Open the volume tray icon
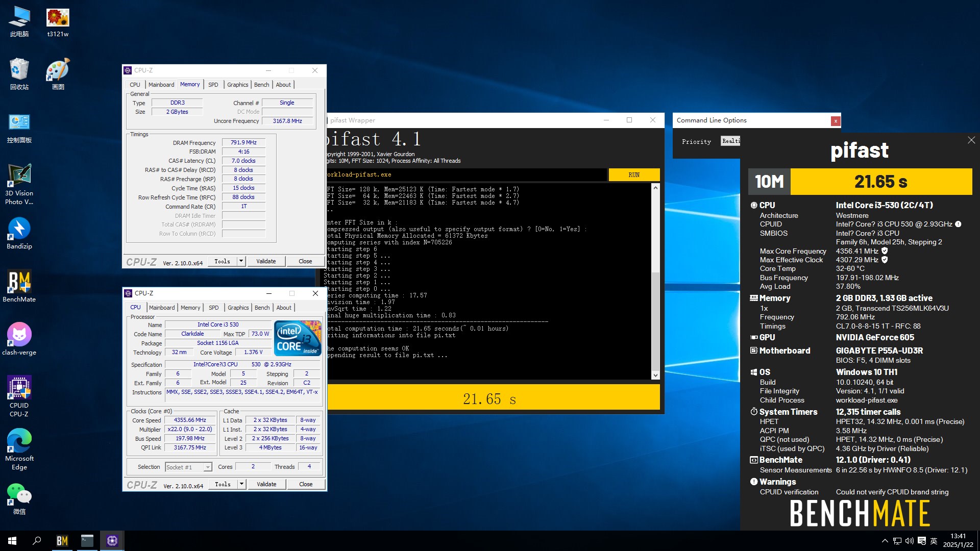 click(x=910, y=541)
